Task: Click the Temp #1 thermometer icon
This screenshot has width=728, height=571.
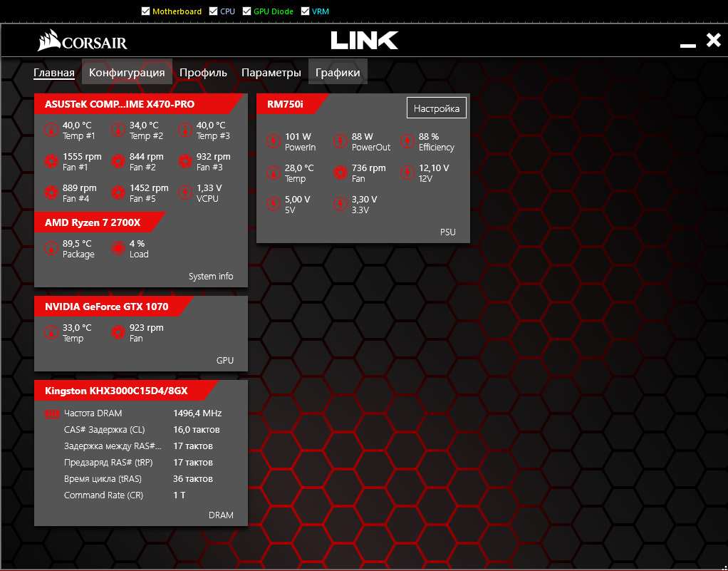Action: (x=51, y=130)
